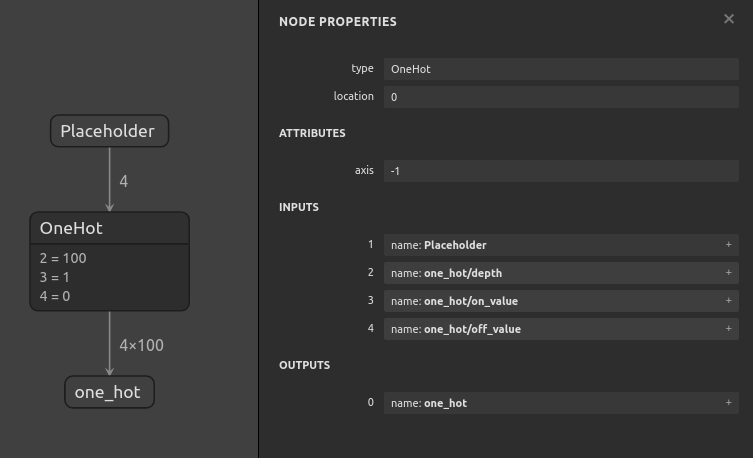
Task: Select the one_hot output node
Action: [109, 392]
